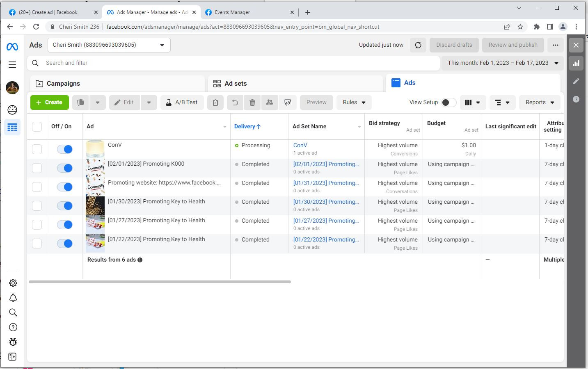Check the box for Promoting website row
This screenshot has width=588, height=369.
[x=37, y=187]
